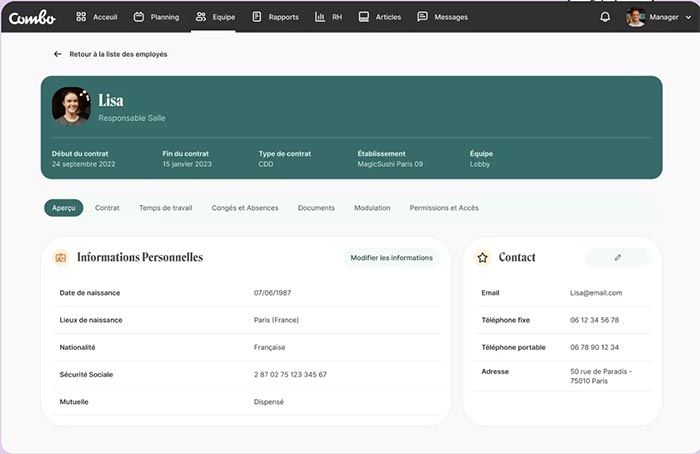Open the Rapports menu item
The height and width of the screenshot is (454, 700).
coord(275,17)
